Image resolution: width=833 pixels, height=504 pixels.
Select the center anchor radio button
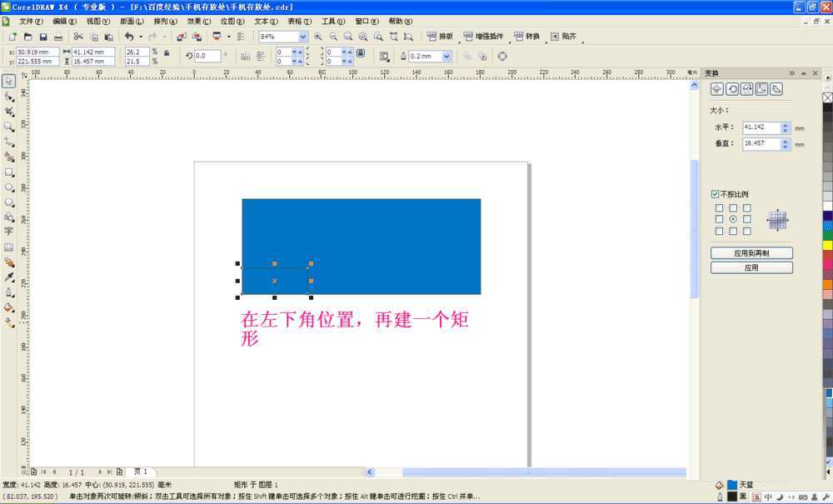coord(733,218)
